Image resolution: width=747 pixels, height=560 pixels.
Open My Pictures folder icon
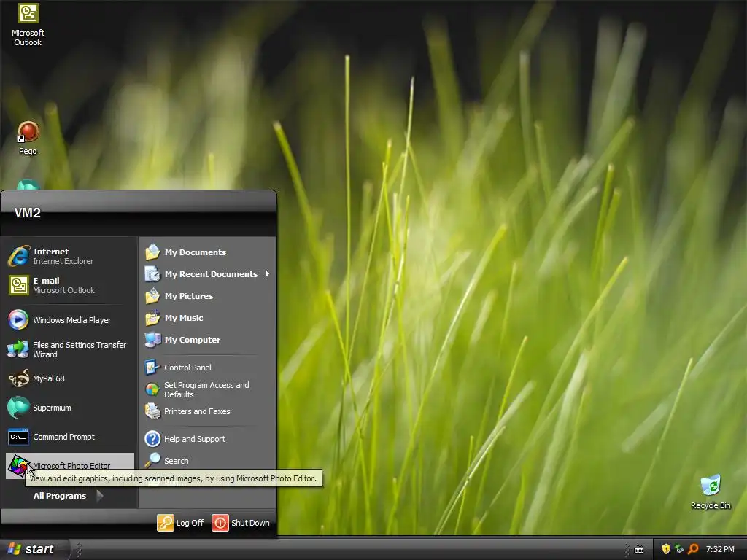[x=152, y=296]
